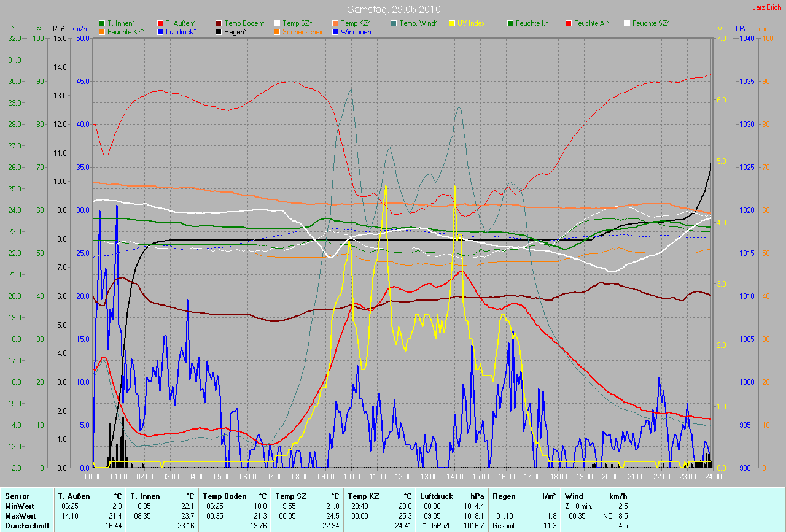Image resolution: width=786 pixels, height=532 pixels.
Task: Select the maroon swatch for Temp Boden*
Action: [219, 23]
